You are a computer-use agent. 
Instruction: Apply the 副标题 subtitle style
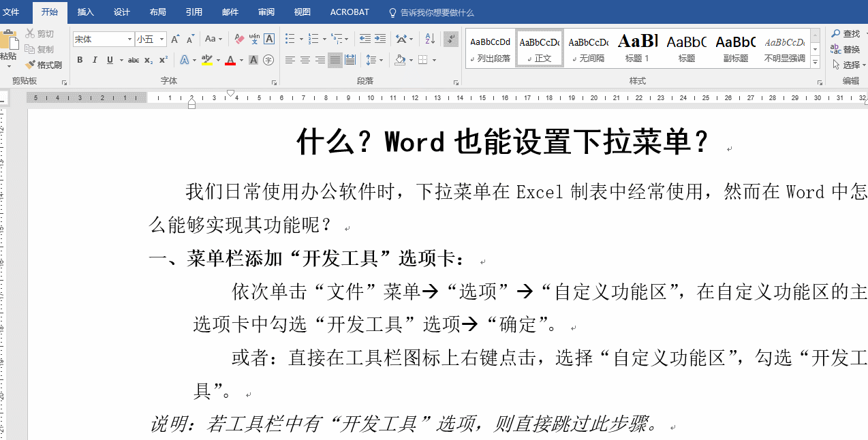point(736,48)
